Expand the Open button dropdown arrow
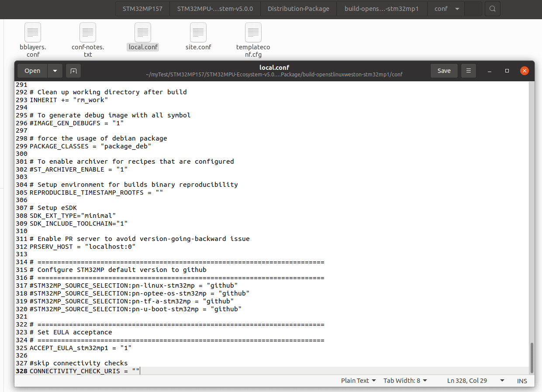 pyautogui.click(x=54, y=70)
